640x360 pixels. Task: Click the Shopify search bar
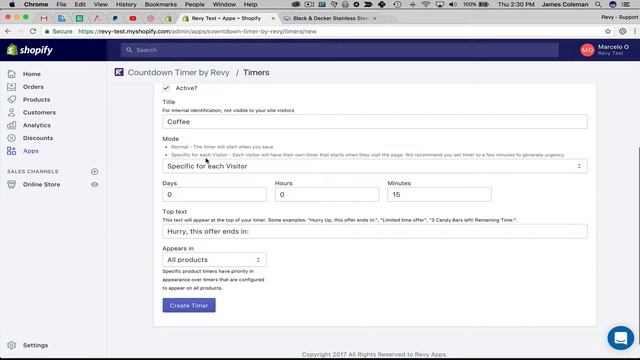pyautogui.click(x=340, y=50)
